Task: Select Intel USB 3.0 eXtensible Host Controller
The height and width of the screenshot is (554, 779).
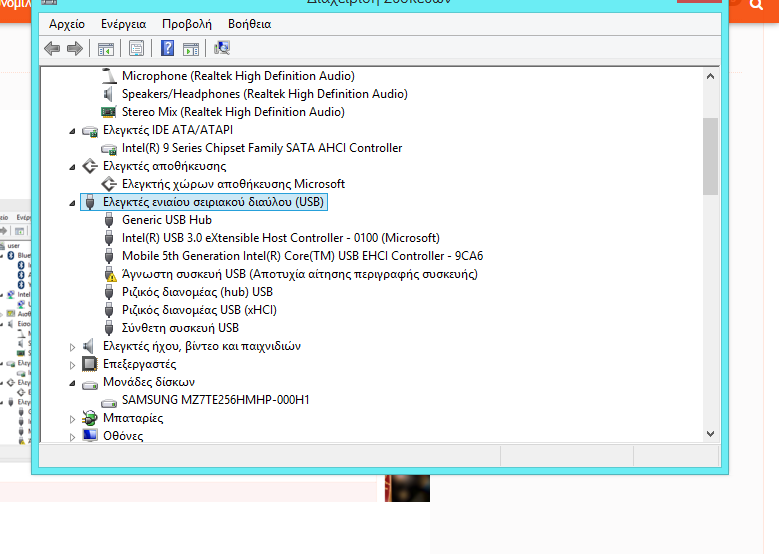Action: click(280, 238)
